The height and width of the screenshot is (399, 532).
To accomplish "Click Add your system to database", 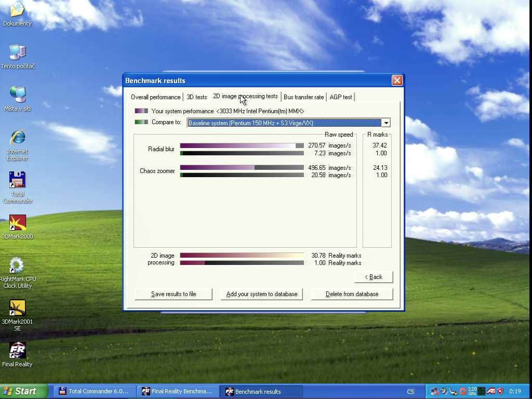I will click(x=262, y=294).
